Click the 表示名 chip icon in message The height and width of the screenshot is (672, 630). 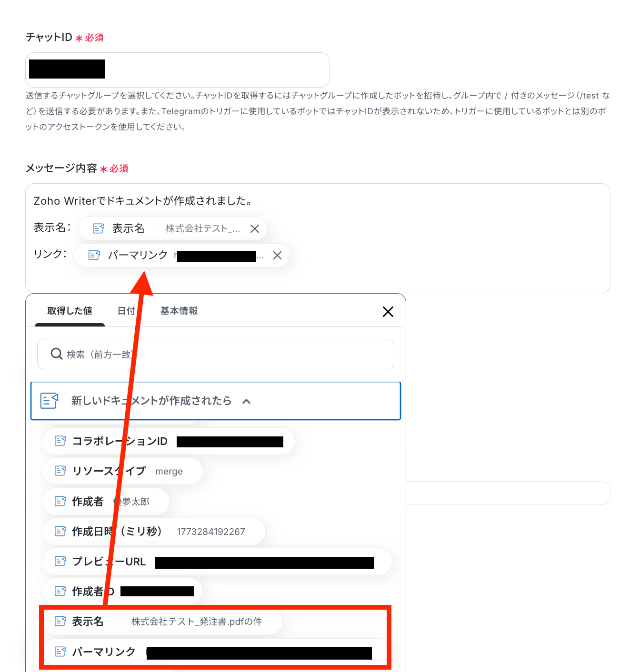pyautogui.click(x=99, y=229)
